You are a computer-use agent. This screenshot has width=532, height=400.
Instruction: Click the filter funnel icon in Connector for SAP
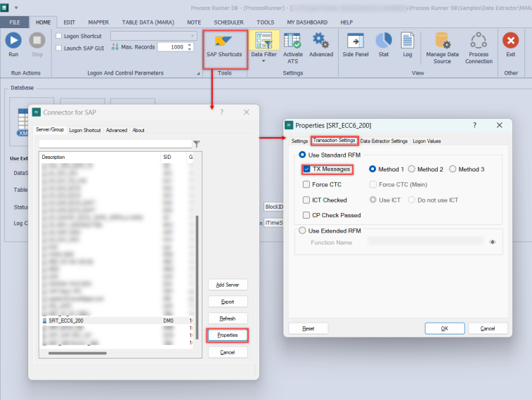(197, 143)
